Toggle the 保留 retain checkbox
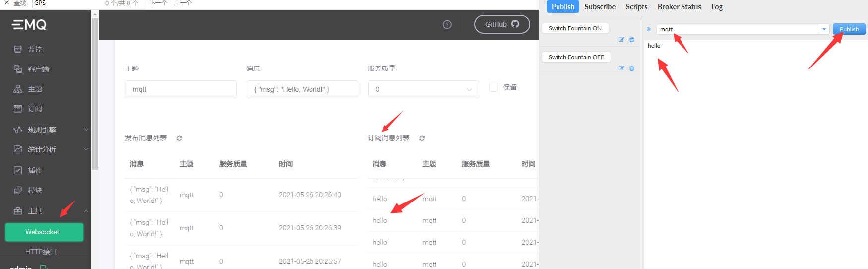Viewport: 868px width, 269px height. (x=494, y=87)
